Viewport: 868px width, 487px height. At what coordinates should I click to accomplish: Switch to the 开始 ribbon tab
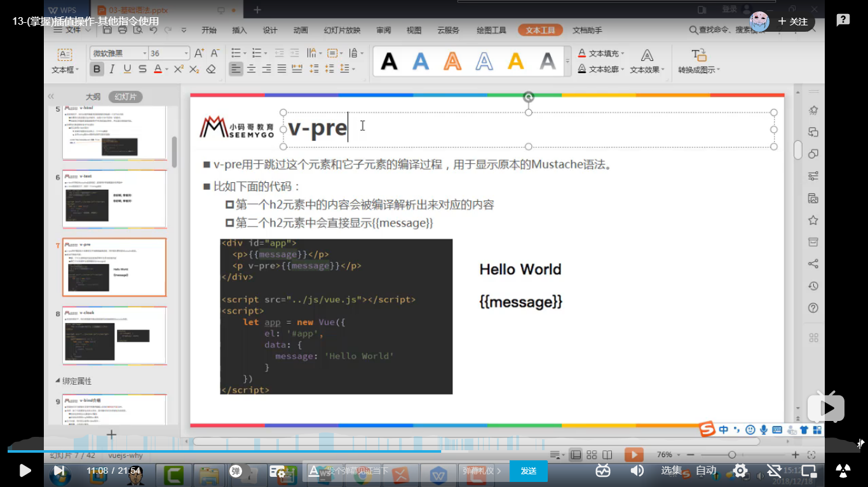coord(209,30)
